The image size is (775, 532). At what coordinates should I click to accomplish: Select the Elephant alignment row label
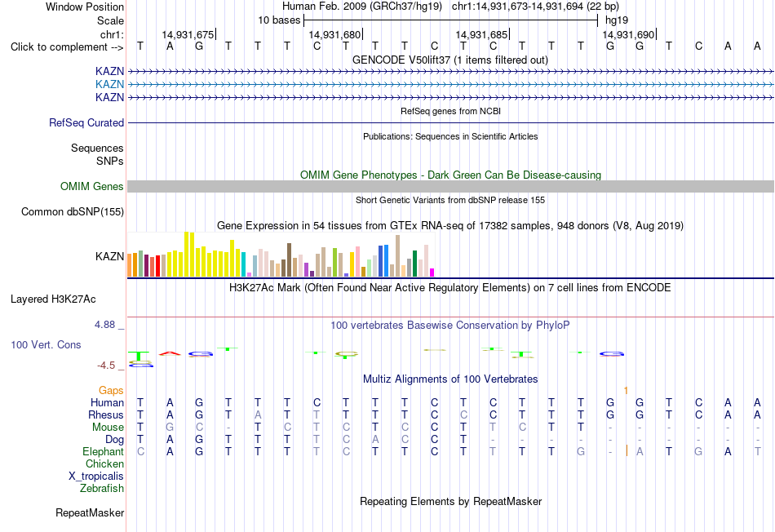[x=104, y=451]
